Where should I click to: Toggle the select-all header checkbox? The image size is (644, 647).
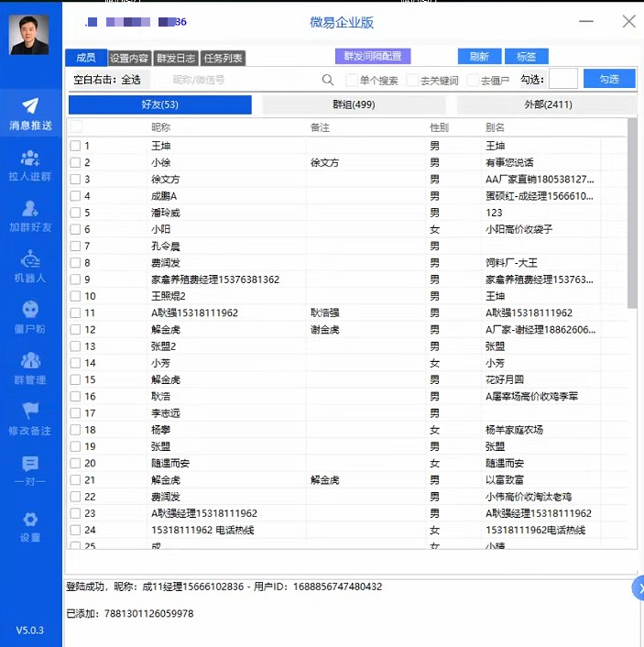click(76, 126)
